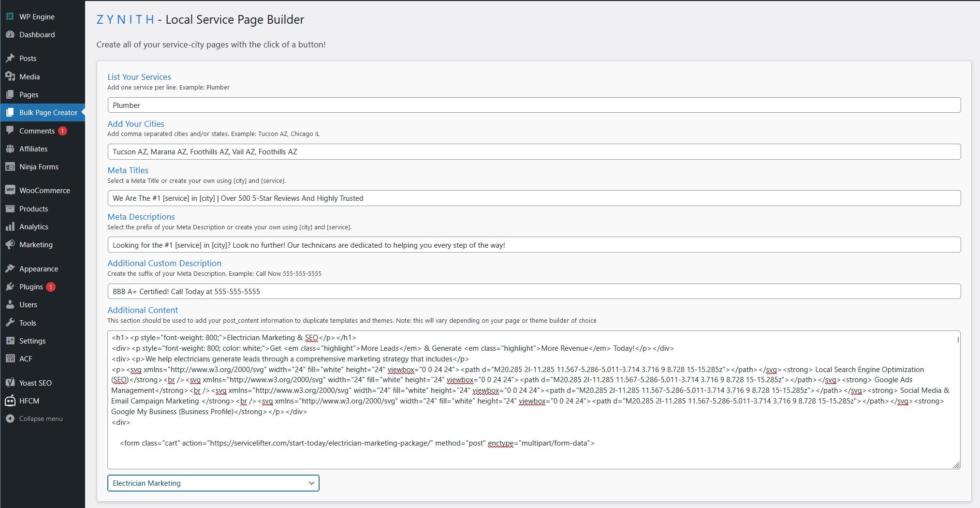
Task: Open Media library icon in sidebar
Action: tap(10, 76)
